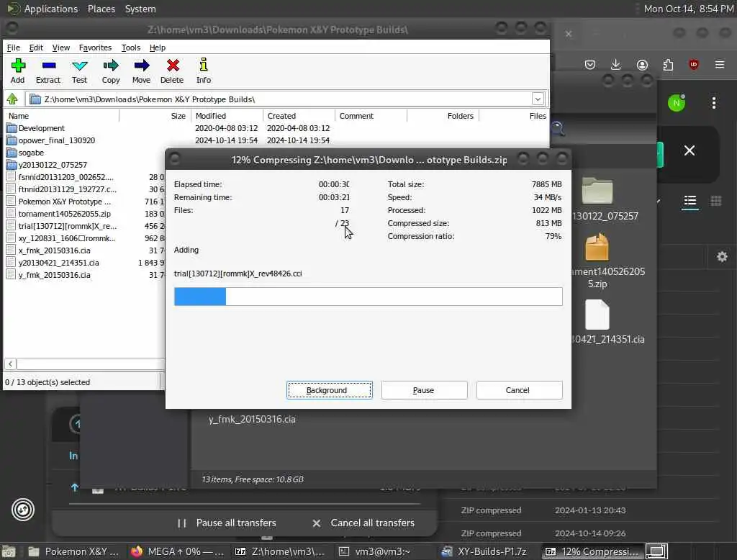This screenshot has width=737, height=560.
Task: Click the clock showing Mon Oct 14
Action: [x=688, y=9]
